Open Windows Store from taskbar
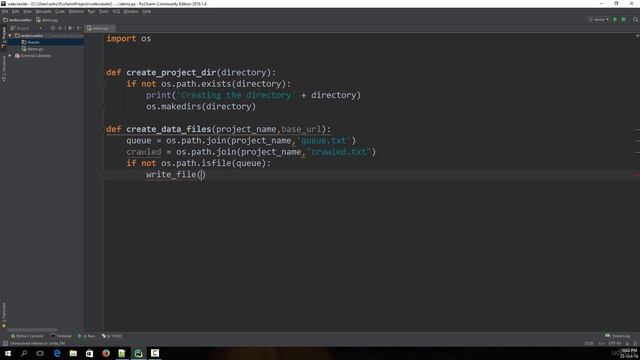640x360 pixels. (x=89, y=353)
